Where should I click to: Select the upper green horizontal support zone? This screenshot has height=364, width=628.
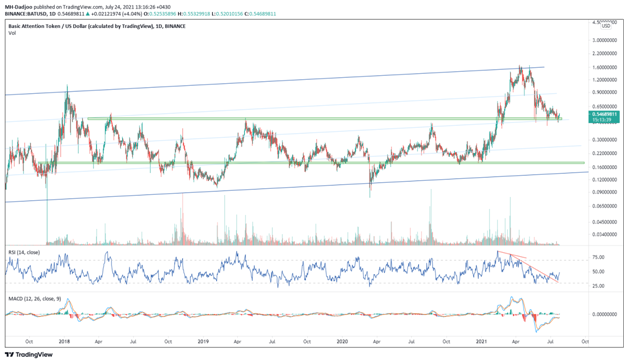point(324,119)
